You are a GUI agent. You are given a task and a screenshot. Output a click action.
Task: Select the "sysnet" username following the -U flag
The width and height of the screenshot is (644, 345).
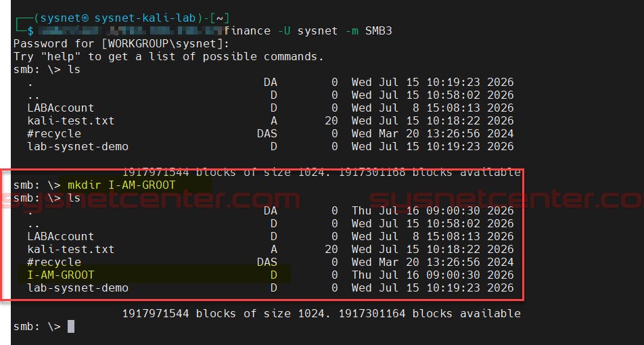pos(318,31)
